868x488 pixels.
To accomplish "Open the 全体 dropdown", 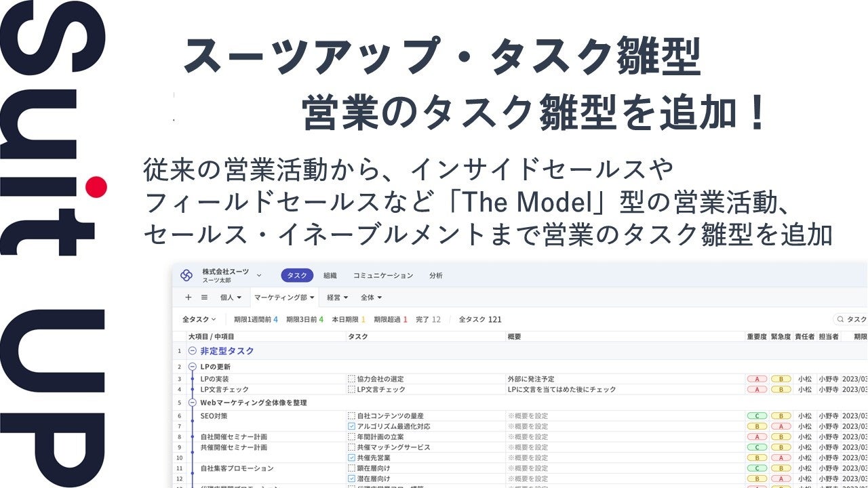I will [371, 297].
